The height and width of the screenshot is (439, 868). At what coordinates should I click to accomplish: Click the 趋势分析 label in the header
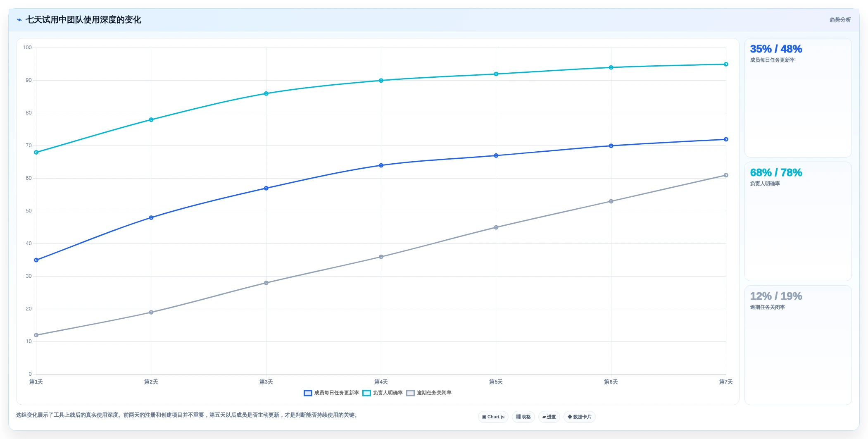(840, 20)
